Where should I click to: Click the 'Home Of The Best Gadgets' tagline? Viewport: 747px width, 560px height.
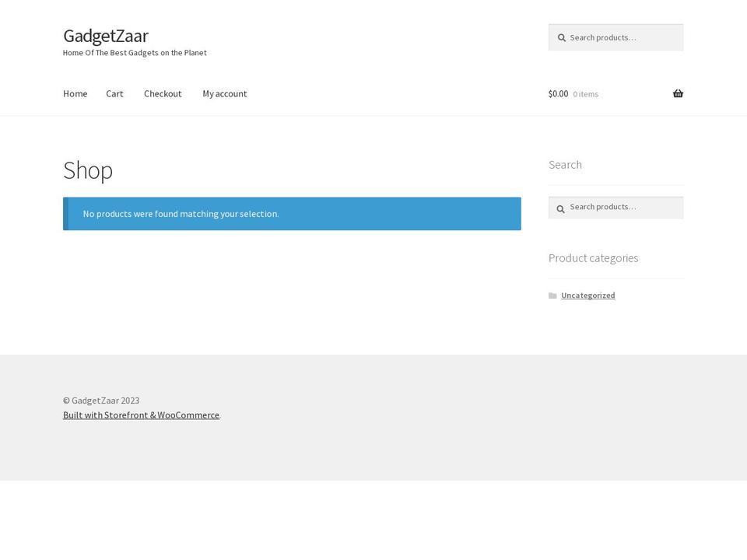pos(135,53)
